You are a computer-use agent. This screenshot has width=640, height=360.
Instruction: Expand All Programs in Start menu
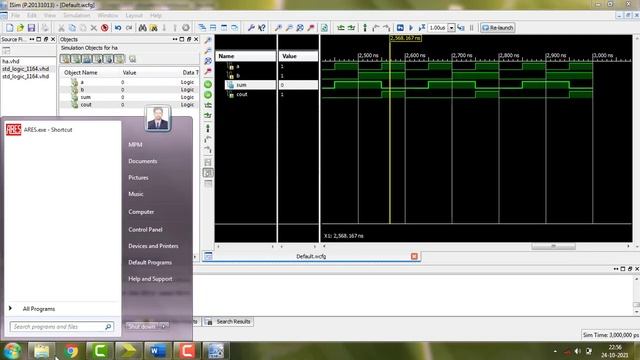(x=39, y=309)
